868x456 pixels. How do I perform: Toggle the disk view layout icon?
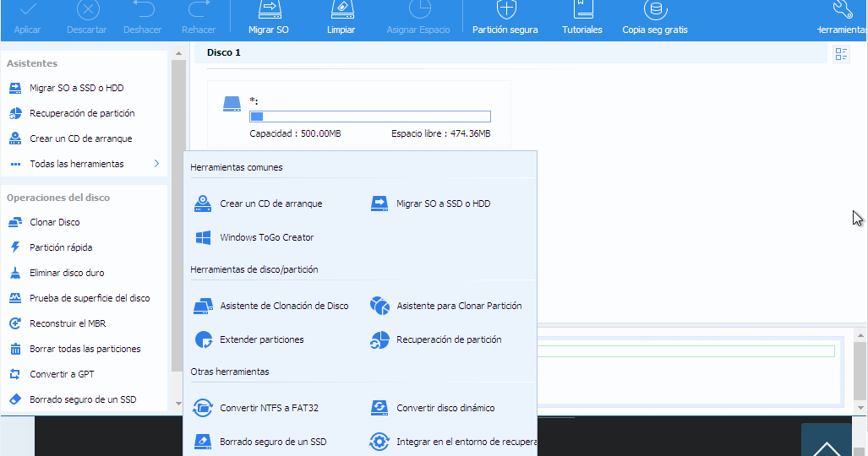point(842,54)
